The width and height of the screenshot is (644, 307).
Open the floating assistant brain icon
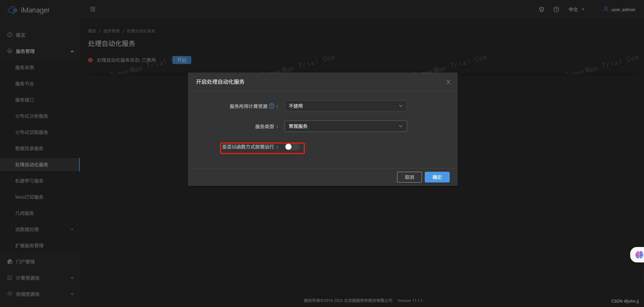click(639, 255)
